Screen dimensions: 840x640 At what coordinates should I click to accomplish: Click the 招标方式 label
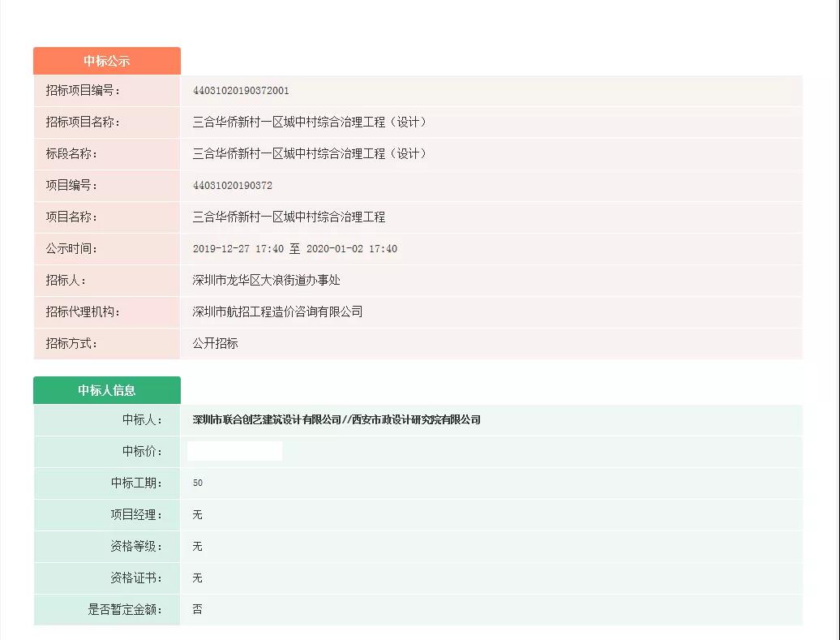pos(71,344)
